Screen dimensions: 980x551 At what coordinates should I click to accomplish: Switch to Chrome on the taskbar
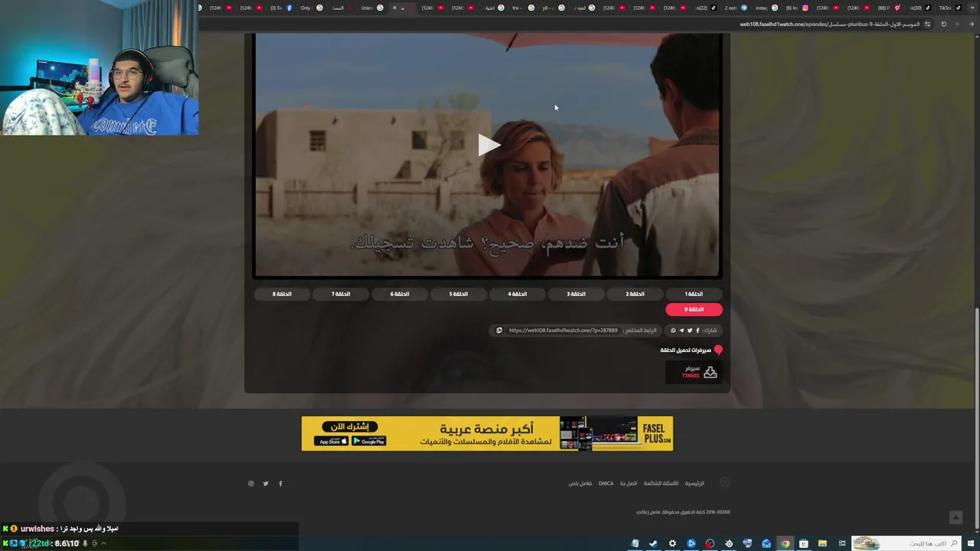click(x=785, y=543)
